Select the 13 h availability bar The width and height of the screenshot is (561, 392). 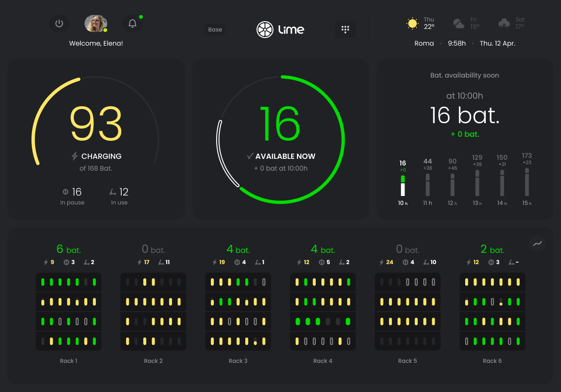[x=477, y=183]
